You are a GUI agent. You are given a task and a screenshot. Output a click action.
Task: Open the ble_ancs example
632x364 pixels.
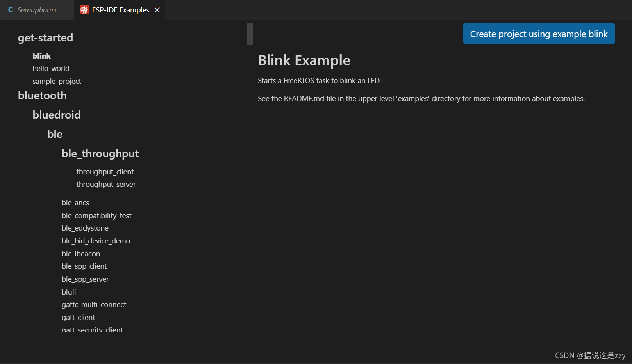(x=75, y=202)
